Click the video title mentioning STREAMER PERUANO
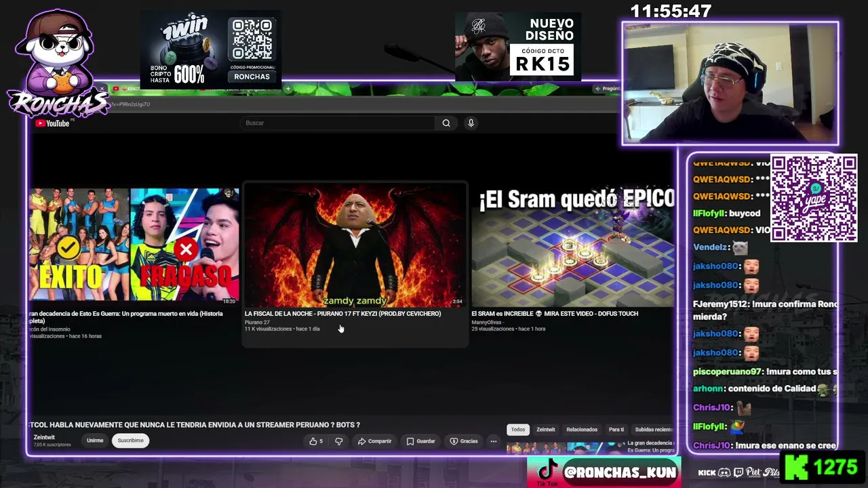This screenshot has height=488, width=868. click(195, 425)
